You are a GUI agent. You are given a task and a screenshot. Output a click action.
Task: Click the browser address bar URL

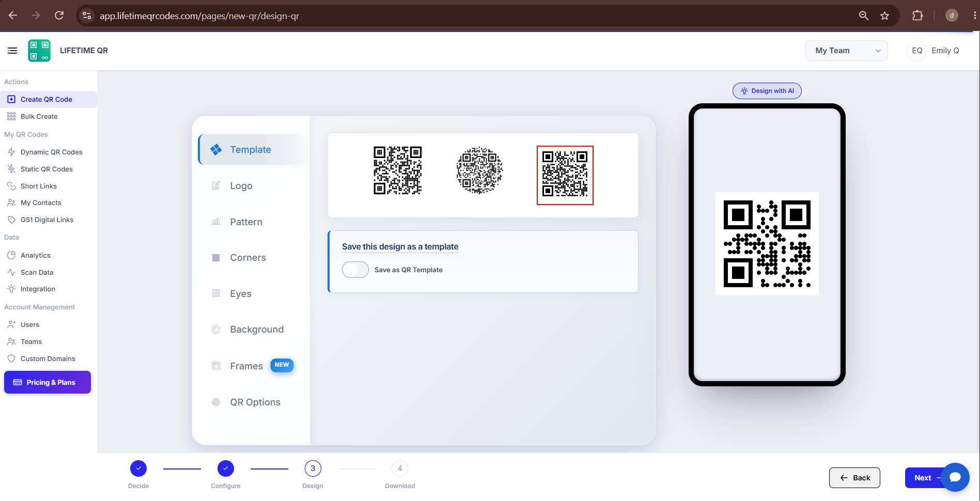click(x=199, y=16)
